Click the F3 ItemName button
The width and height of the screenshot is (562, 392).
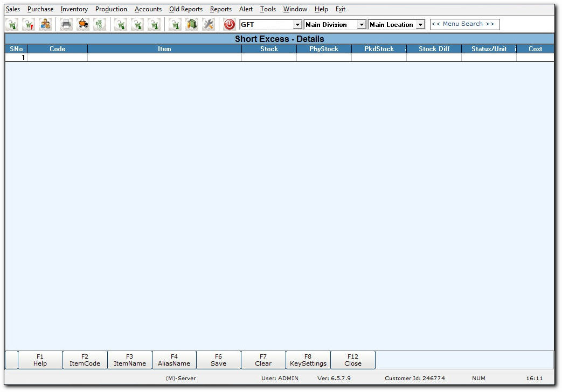[x=130, y=360]
